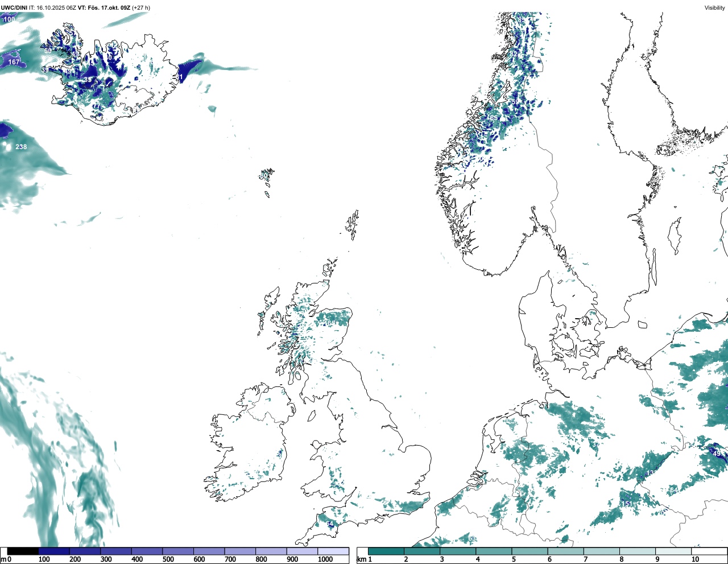Click the dark navy 100–200 m swatch
728x564 pixels.
point(54,551)
